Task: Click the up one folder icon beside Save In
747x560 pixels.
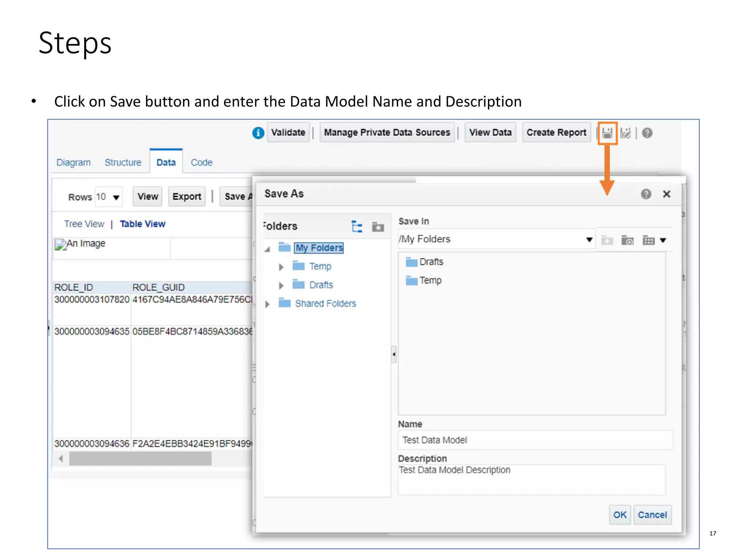Action: (607, 240)
